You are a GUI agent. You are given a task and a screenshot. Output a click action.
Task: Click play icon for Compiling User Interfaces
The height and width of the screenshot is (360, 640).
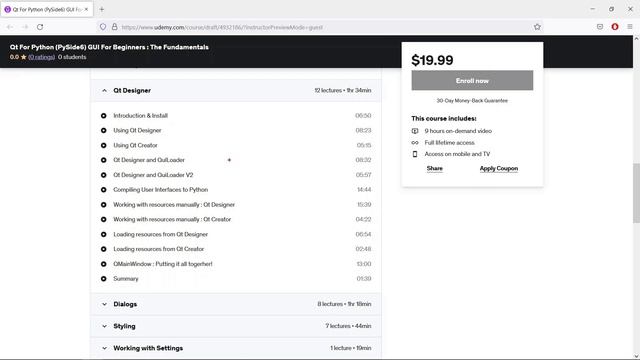[x=104, y=190]
